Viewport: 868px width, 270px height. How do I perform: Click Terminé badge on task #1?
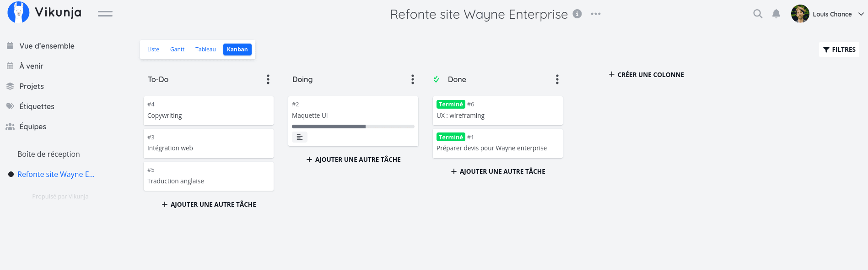[451, 137]
